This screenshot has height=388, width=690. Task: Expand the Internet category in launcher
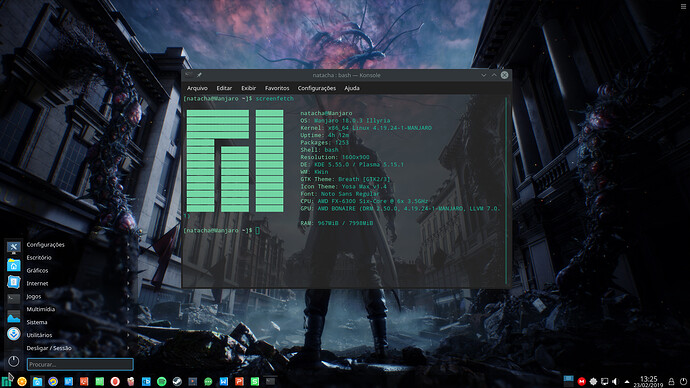(78, 284)
